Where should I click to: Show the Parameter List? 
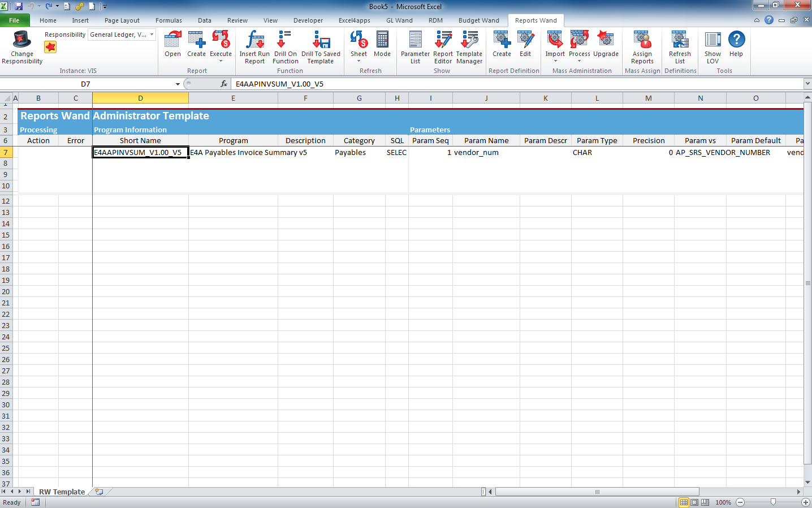coord(415,47)
